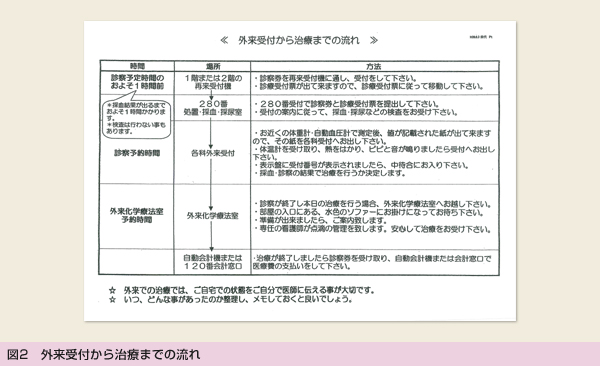Click the 外来化学療法室 予約時間 cell in 時間 column

[137, 216]
